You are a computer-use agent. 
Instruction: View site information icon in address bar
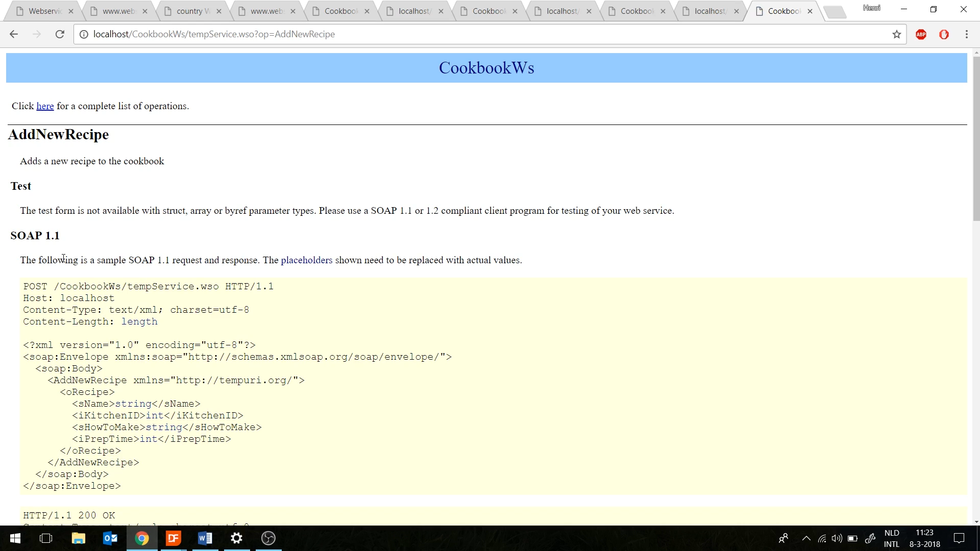point(84,34)
